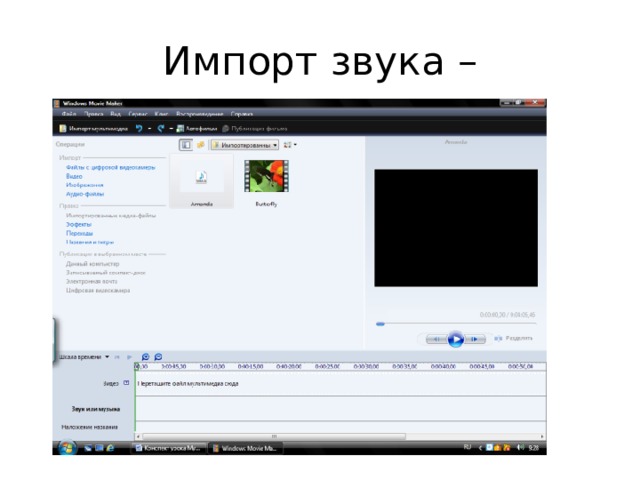Publish to Цифровая видеокамера link
The height and width of the screenshot is (480, 640).
98,291
